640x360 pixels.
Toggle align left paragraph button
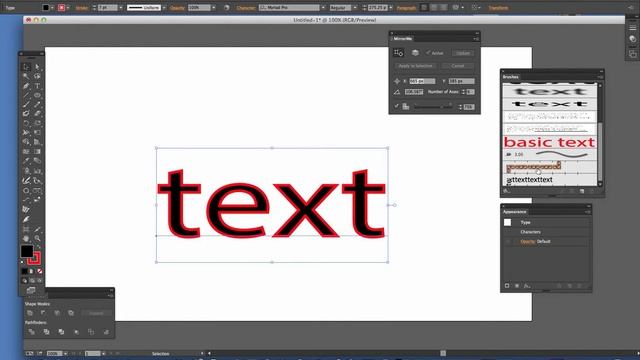[x=424, y=8]
